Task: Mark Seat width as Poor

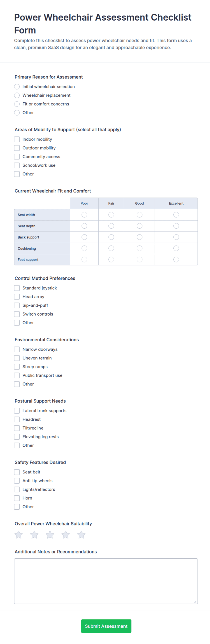Action: coord(84,215)
